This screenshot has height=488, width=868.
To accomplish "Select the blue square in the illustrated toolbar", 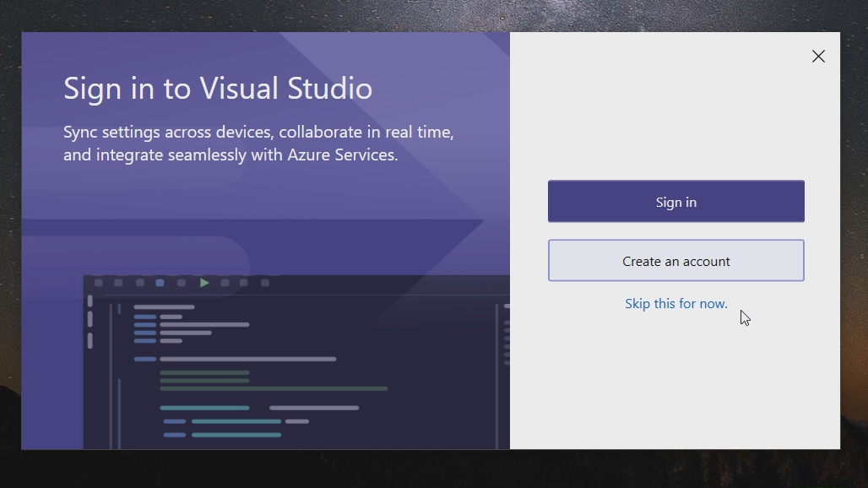I will [x=160, y=283].
